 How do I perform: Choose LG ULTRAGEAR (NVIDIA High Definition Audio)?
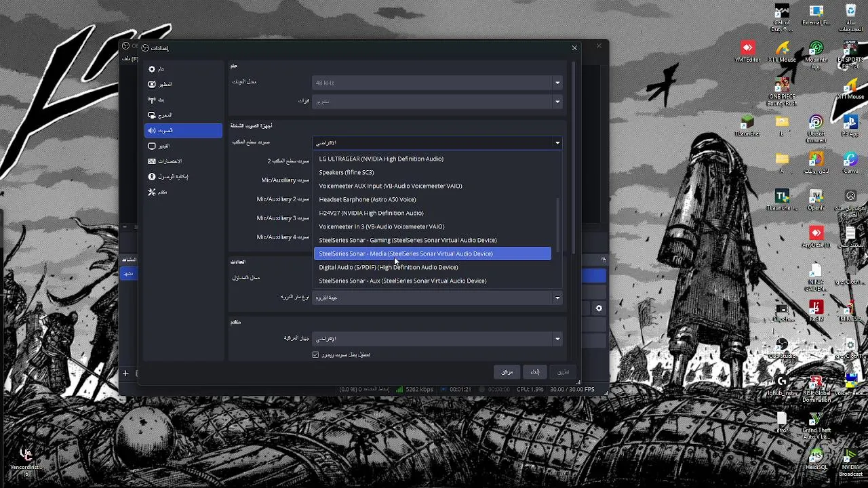[433, 159]
